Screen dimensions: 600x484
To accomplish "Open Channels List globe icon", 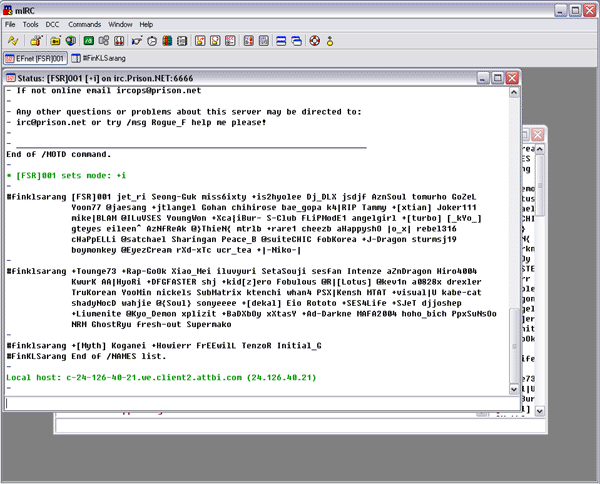I will [71, 41].
